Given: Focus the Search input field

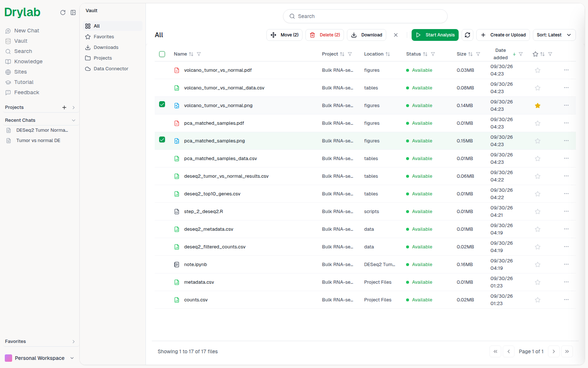Looking at the screenshot, I should [x=365, y=16].
